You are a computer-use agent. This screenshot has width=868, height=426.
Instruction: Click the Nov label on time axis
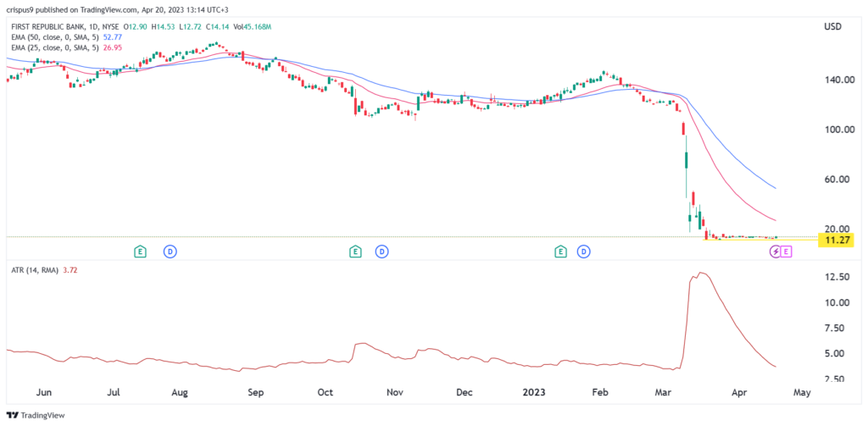[x=394, y=392]
